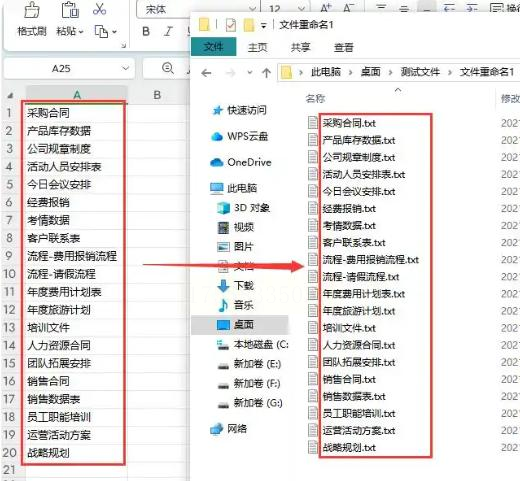Expand the 粘贴 paste dropdown arrow
The height and width of the screenshot is (481, 520).
(x=81, y=32)
